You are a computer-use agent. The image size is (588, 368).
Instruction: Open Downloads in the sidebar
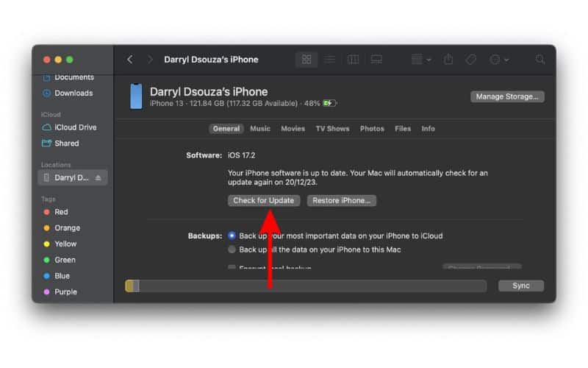(x=68, y=93)
